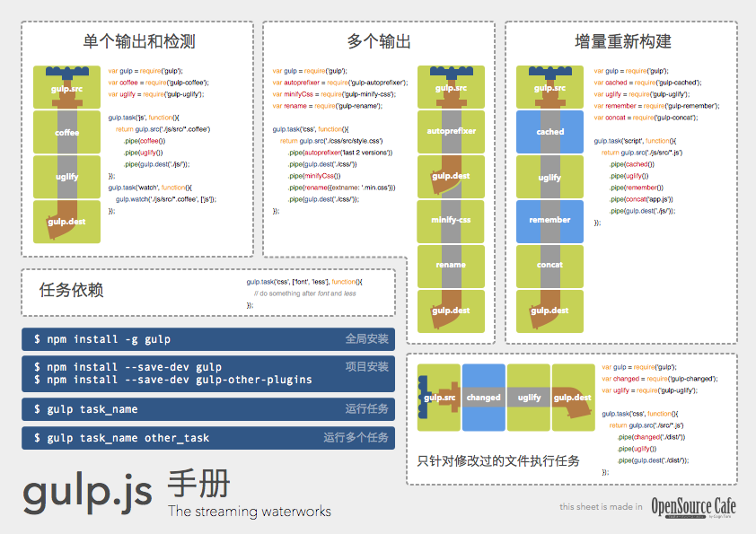
Task: Click code line gulp.watch('./js/src/*.coffee', ['js']);
Action: tap(166, 199)
